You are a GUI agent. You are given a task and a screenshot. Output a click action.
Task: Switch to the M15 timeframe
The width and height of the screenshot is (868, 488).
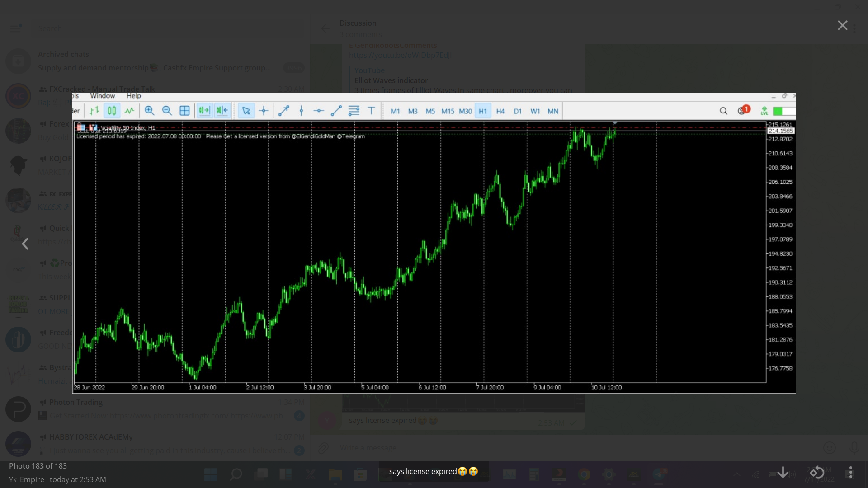(x=448, y=111)
